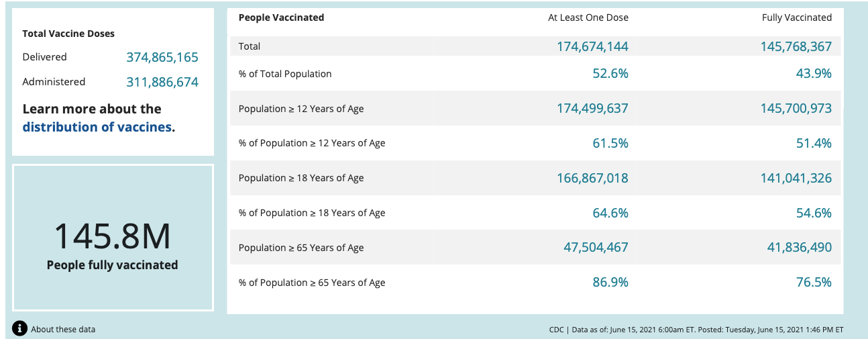868x339 pixels.
Task: Select the At Least One Dose column header
Action: tap(588, 17)
